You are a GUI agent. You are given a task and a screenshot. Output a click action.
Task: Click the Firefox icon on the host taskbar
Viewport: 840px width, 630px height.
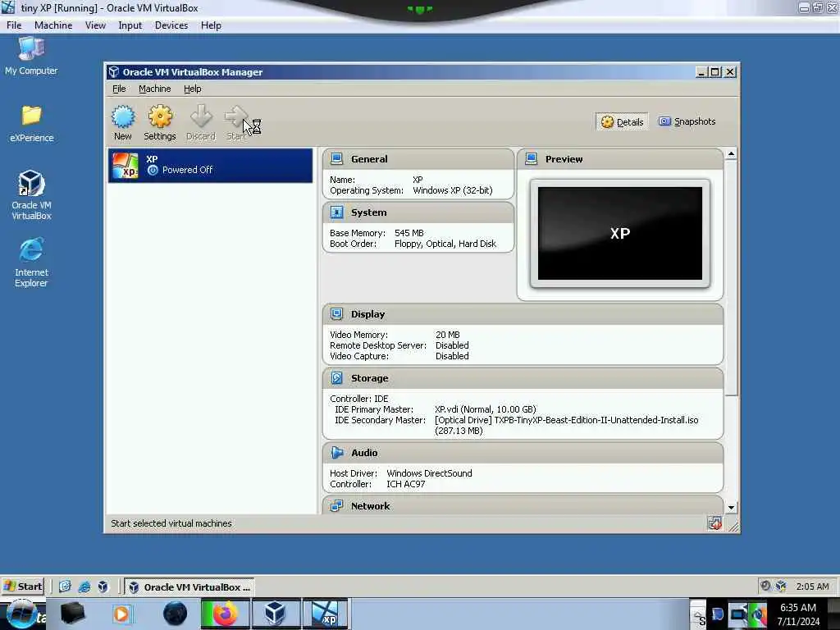(225, 614)
